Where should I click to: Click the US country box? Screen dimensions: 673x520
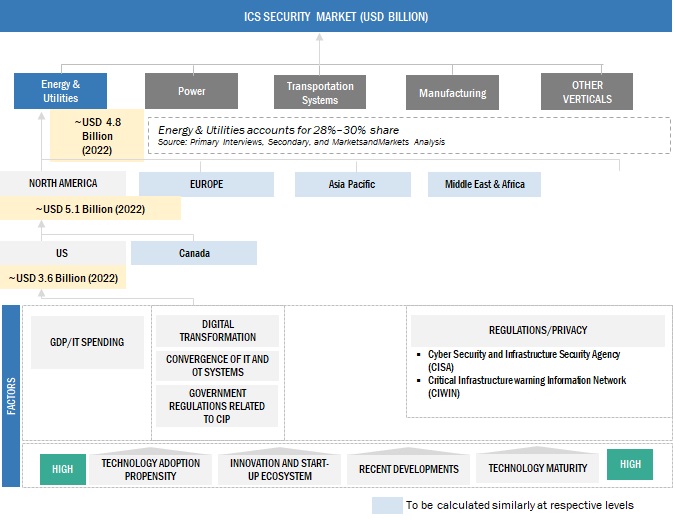coord(63,253)
